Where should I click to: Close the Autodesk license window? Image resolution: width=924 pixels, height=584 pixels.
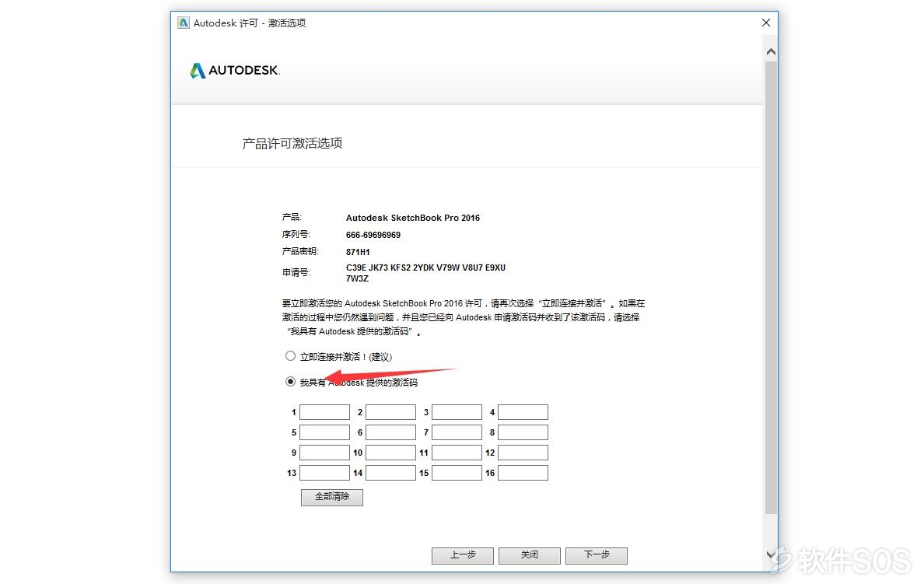[x=765, y=23]
